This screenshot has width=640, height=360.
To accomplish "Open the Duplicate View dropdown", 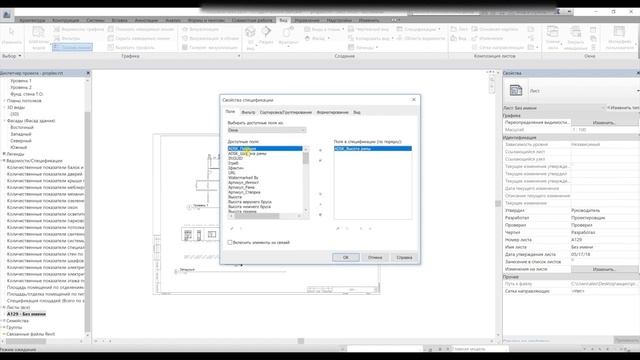I will [392, 38].
